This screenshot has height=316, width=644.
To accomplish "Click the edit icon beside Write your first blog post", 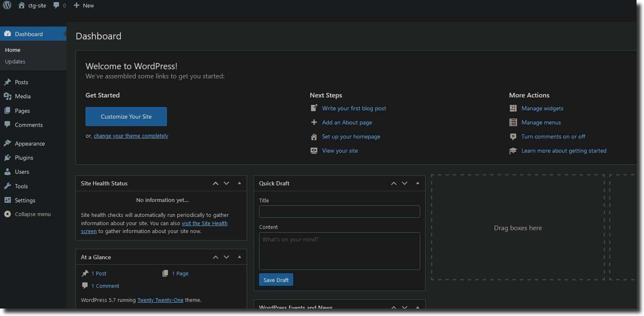I will [314, 108].
